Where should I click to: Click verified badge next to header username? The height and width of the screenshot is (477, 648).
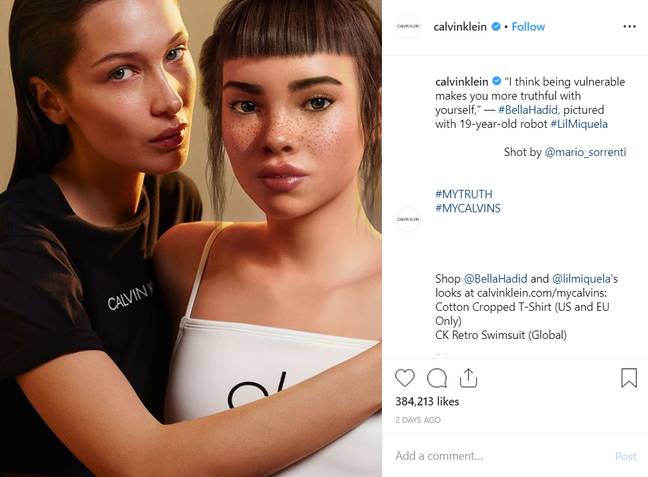tap(496, 26)
